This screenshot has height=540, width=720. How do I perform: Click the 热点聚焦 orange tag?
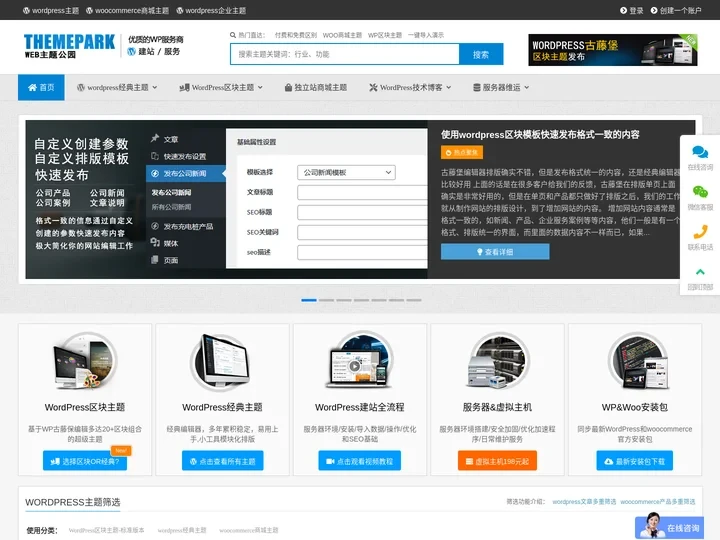(461, 152)
